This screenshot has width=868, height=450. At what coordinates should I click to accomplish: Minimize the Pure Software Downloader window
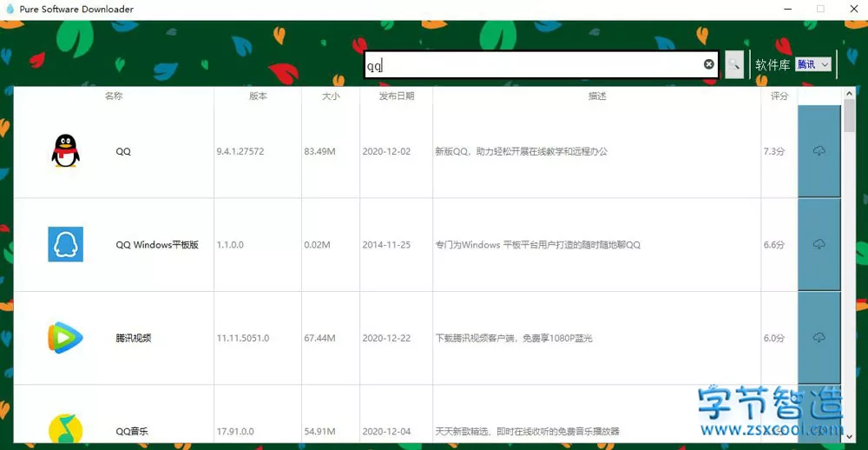pos(788,9)
